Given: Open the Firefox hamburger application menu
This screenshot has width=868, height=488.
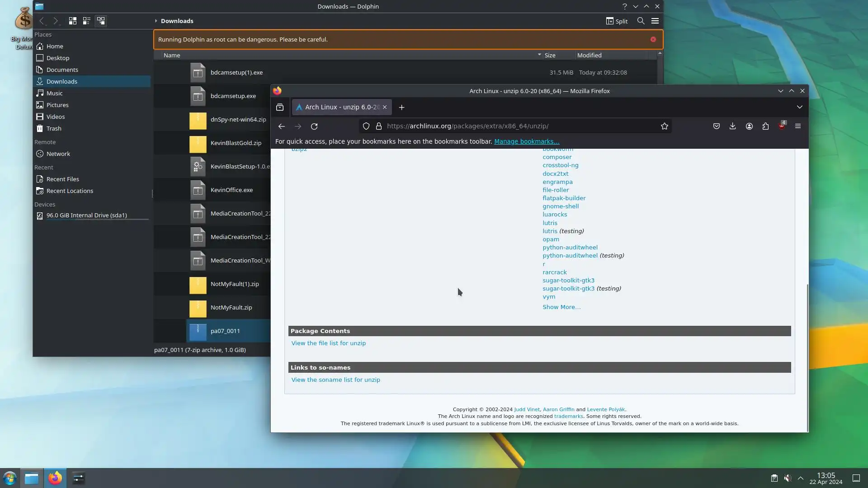Looking at the screenshot, I should click(797, 127).
